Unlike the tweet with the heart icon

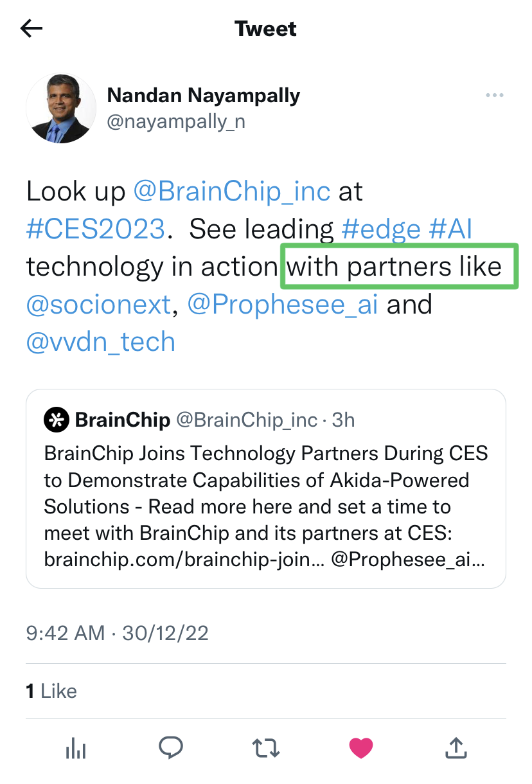tap(360, 747)
